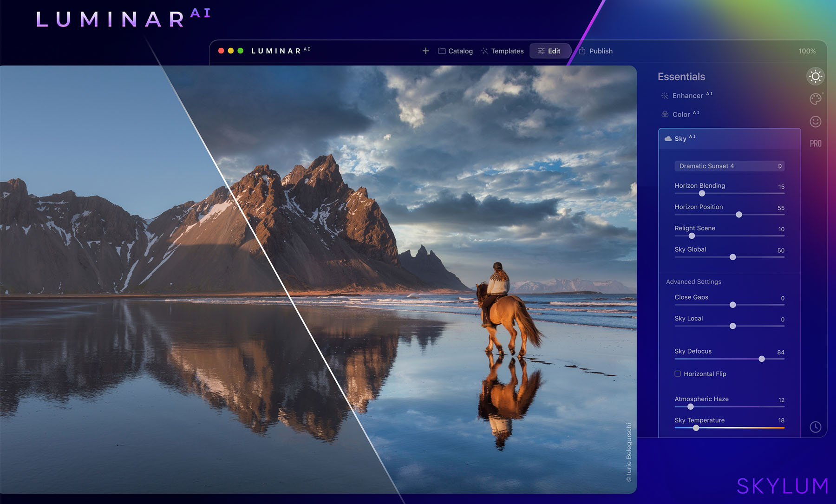Collapse the Sky AI panel

click(x=681, y=138)
